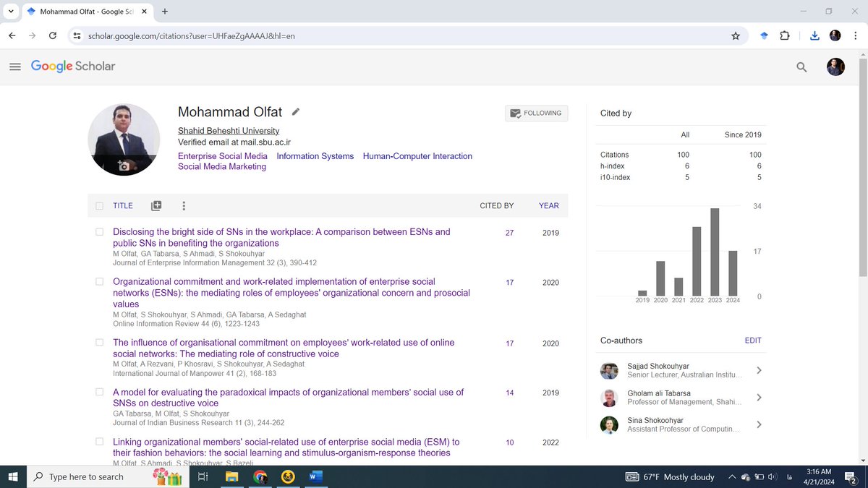Bookmark the page with the star icon
This screenshot has width=868, height=488.
point(735,35)
